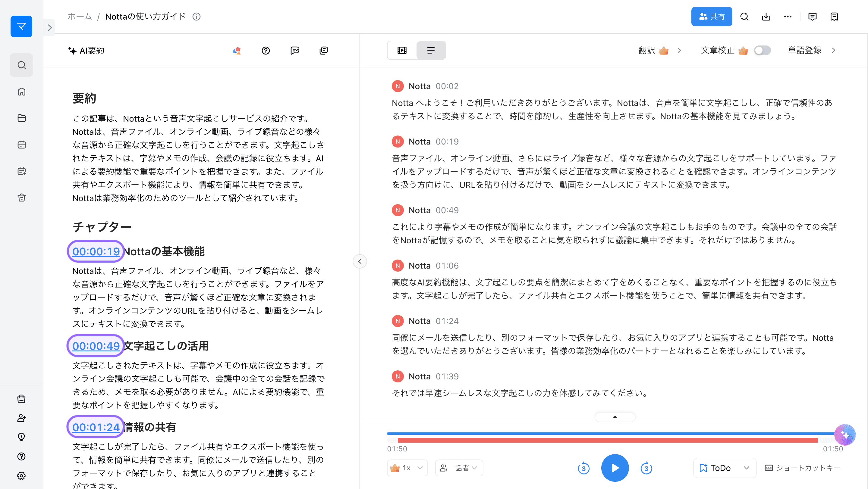Viewport: 868px width, 489px height.
Task: Click the lightbulb icon in the sidebar
Action: pyautogui.click(x=22, y=437)
